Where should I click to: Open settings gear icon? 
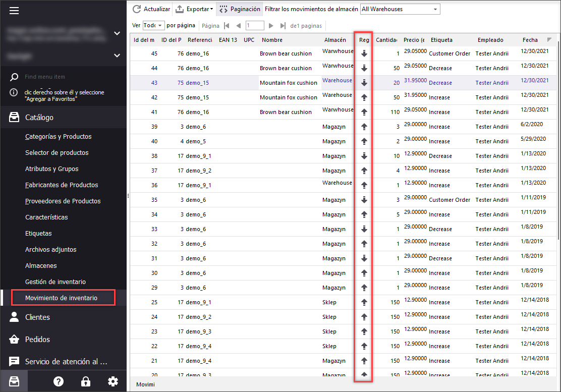[113, 381]
